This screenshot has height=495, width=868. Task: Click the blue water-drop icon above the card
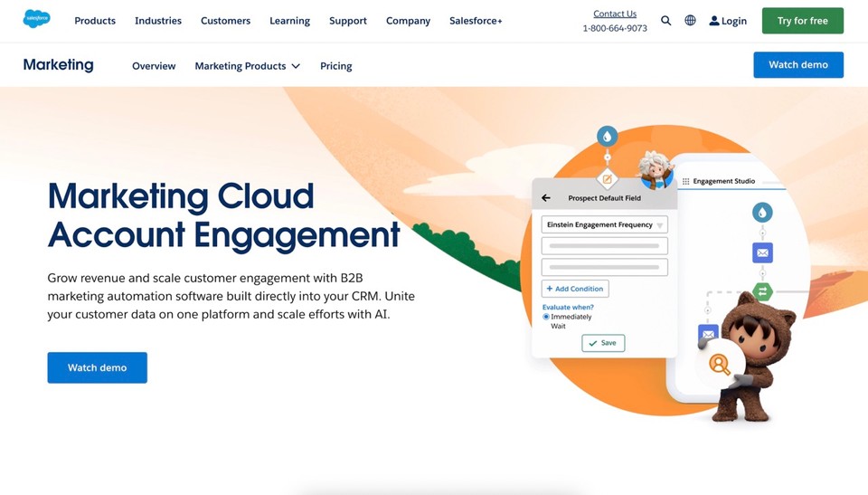(608, 136)
